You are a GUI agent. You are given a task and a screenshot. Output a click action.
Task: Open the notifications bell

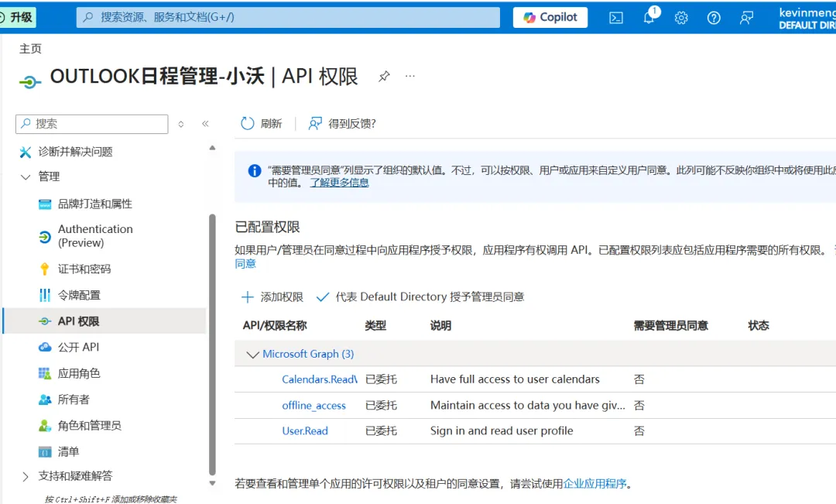pos(649,17)
